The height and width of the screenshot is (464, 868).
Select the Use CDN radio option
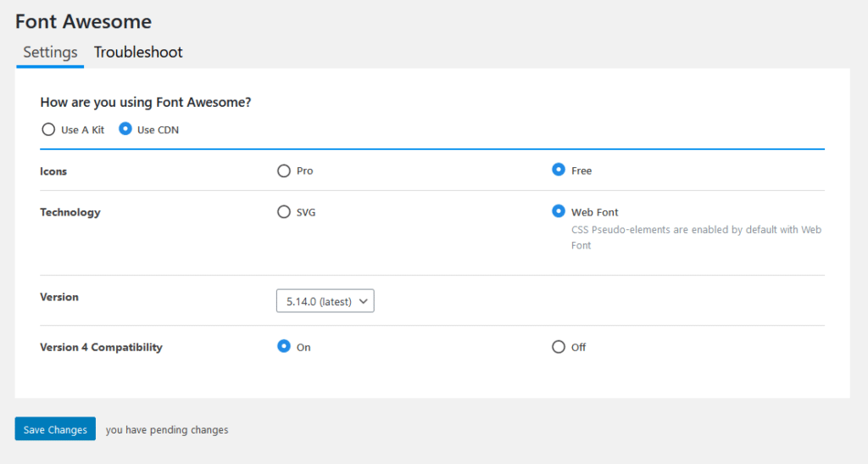tap(125, 129)
